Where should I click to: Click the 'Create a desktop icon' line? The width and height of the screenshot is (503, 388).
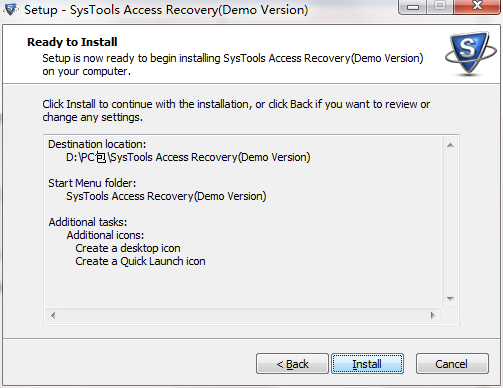click(128, 248)
